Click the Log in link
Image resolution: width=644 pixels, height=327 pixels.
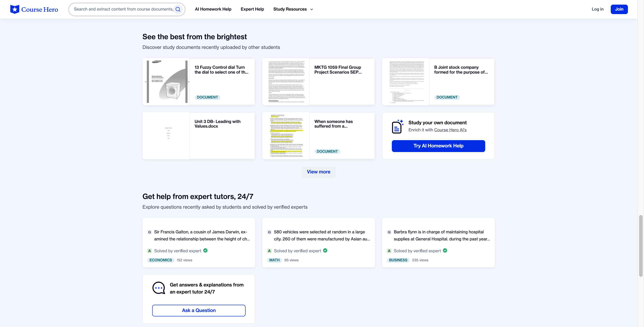[597, 9]
